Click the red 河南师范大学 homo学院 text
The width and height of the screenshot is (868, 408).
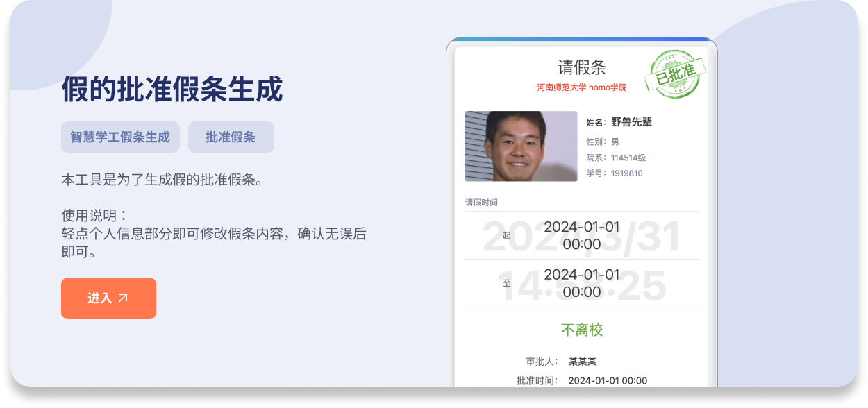[582, 87]
